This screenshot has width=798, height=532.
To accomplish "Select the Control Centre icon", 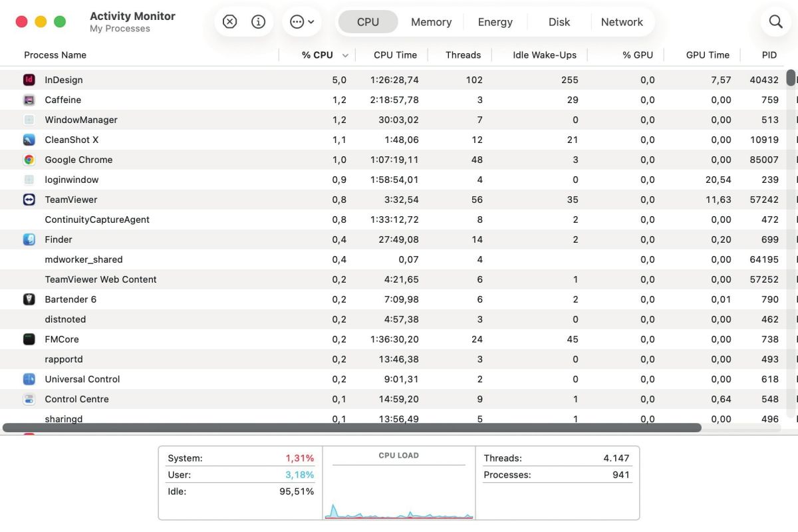I will [29, 399].
